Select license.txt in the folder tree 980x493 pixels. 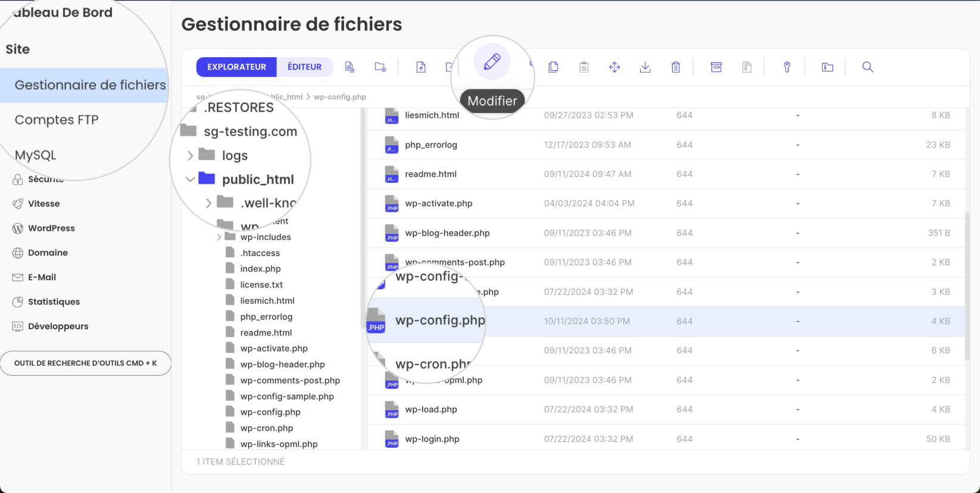[261, 285]
